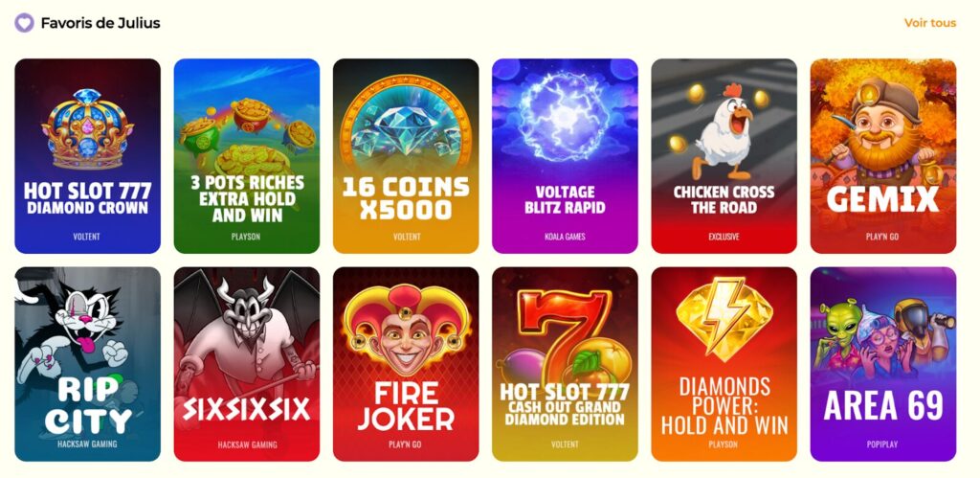Click the running chicken illustration
The height and width of the screenshot is (478, 980).
click(x=724, y=131)
